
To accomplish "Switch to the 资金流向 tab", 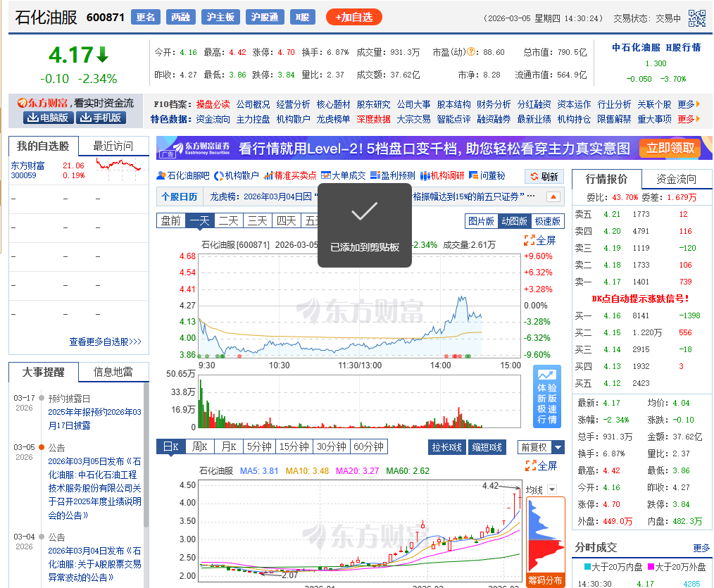I will 677,179.
